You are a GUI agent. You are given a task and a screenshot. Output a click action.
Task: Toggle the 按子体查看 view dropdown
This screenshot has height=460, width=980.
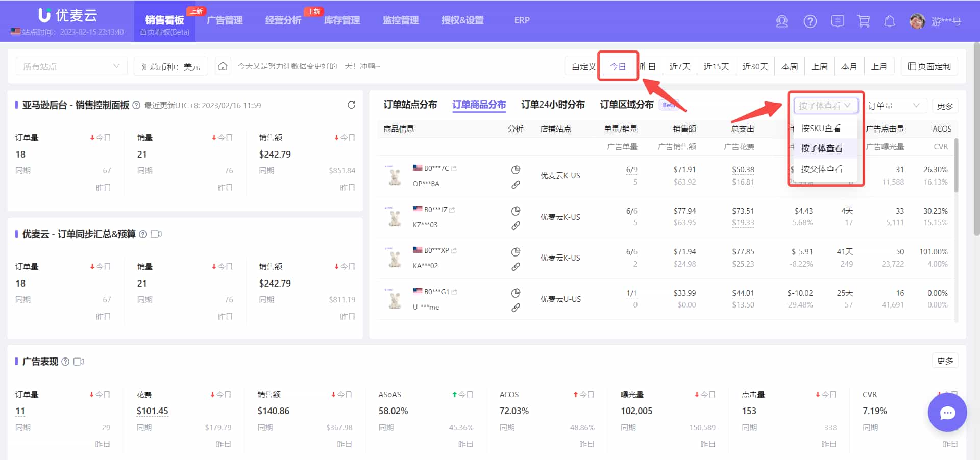[825, 106]
